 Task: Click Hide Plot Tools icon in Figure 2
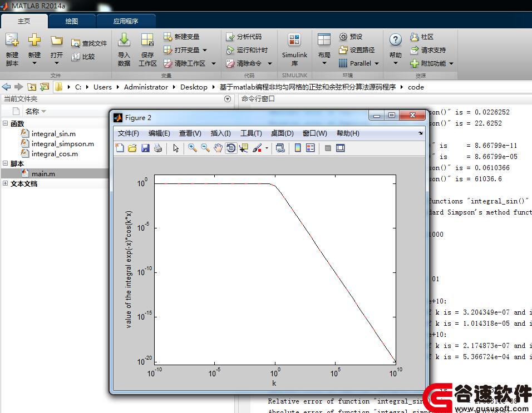click(328, 148)
